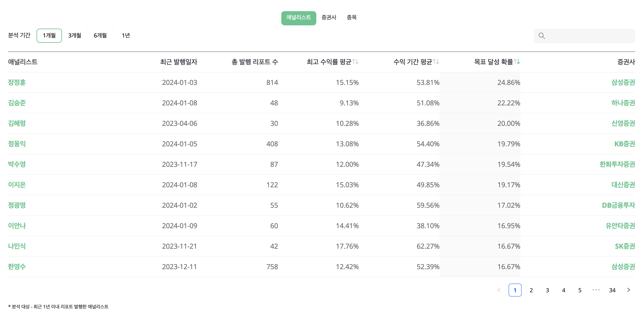The width and height of the screenshot is (644, 317).
Task: Sort by 목표 달성 확률 arrows icon
Action: point(517,61)
